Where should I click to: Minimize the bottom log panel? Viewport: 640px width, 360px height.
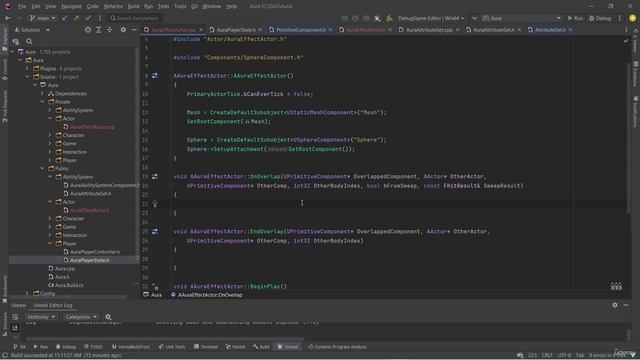point(626,305)
